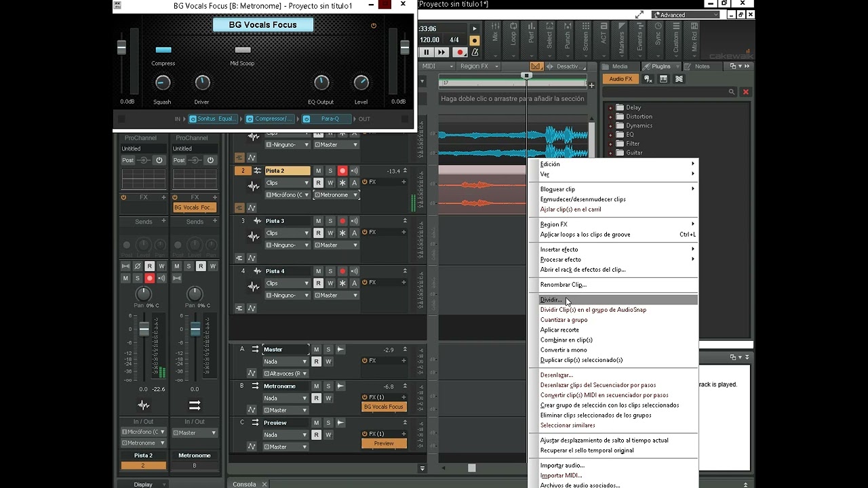Click the fullscreen expand arrows icon
This screenshot has height=488, width=868.
pyautogui.click(x=639, y=14)
